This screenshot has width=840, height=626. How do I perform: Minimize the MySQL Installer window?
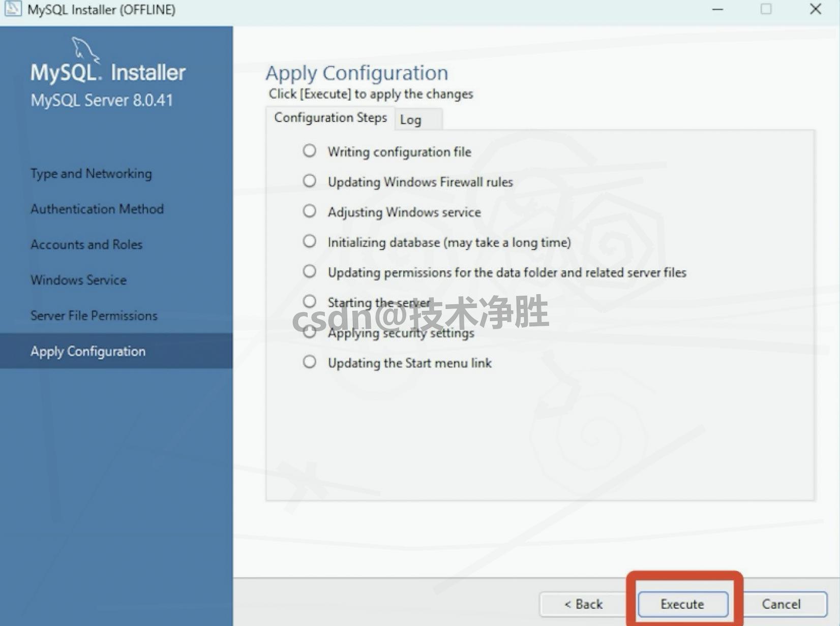coord(717,9)
